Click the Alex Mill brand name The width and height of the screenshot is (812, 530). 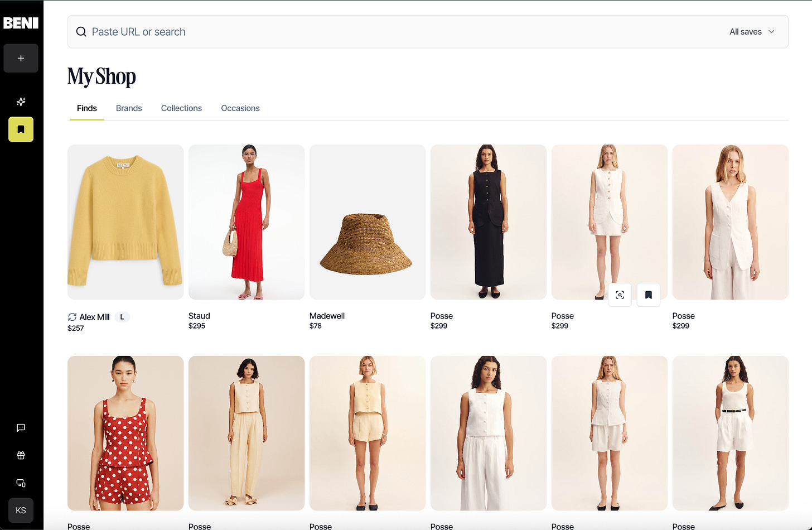(94, 317)
